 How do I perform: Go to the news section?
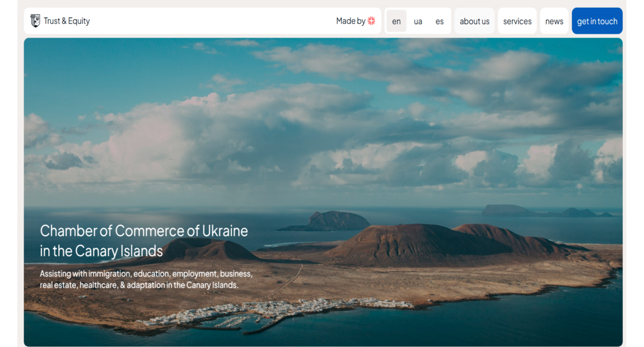(x=554, y=21)
